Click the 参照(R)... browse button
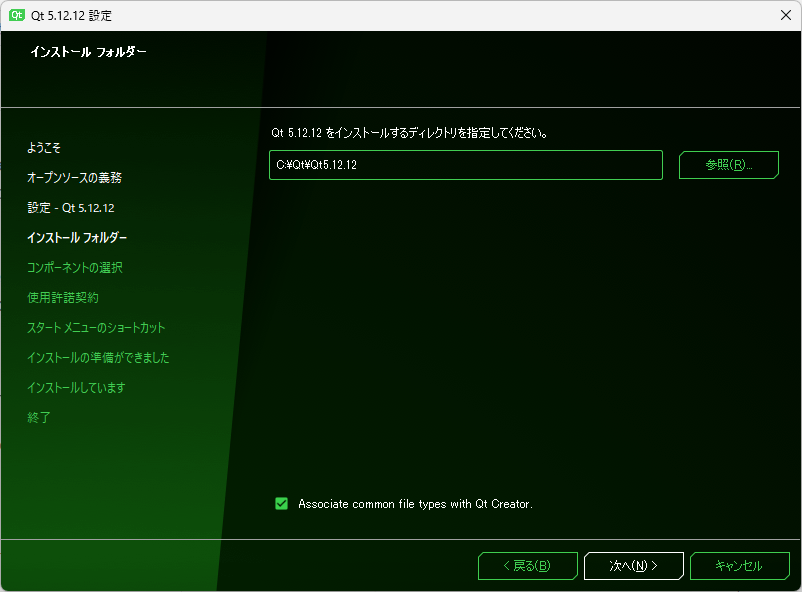This screenshot has width=802, height=592. [x=728, y=165]
